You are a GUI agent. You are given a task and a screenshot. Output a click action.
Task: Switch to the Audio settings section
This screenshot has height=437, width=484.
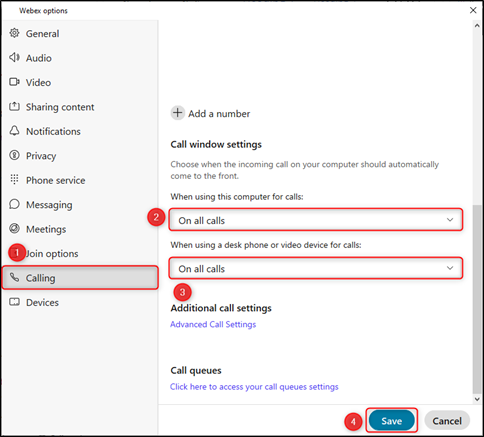(80, 58)
